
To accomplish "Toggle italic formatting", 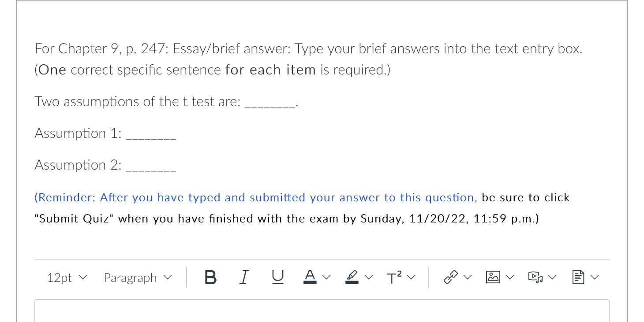I will coord(244,277).
